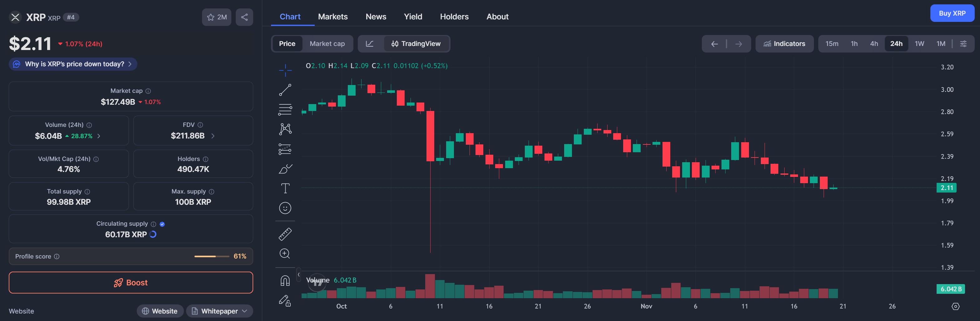Expand Volume (24h) details chevron
This screenshot has width=980, height=321.
pyautogui.click(x=99, y=136)
